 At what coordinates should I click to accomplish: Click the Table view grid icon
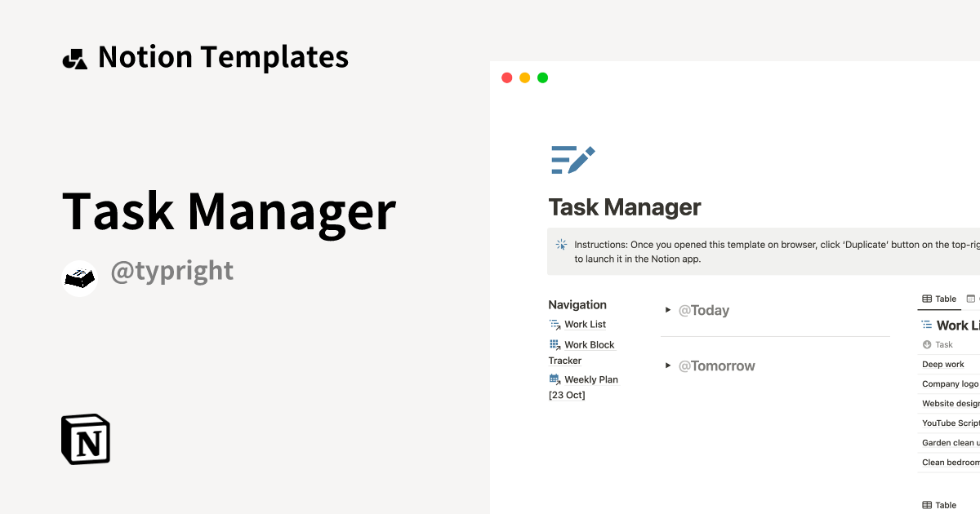(x=928, y=299)
